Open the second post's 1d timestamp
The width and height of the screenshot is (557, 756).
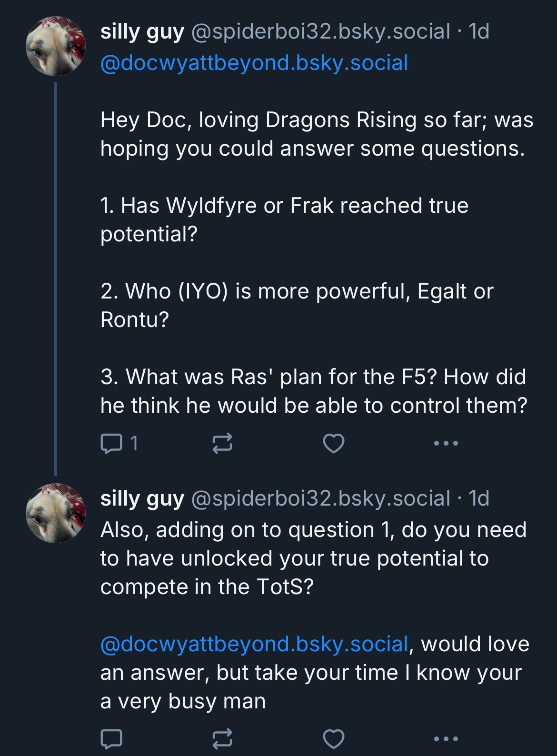pyautogui.click(x=478, y=499)
